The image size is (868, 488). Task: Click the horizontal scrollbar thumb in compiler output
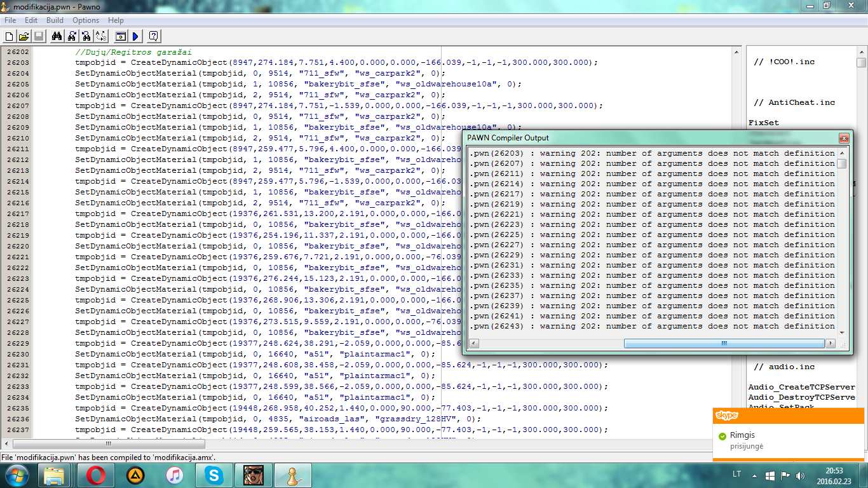pos(724,343)
